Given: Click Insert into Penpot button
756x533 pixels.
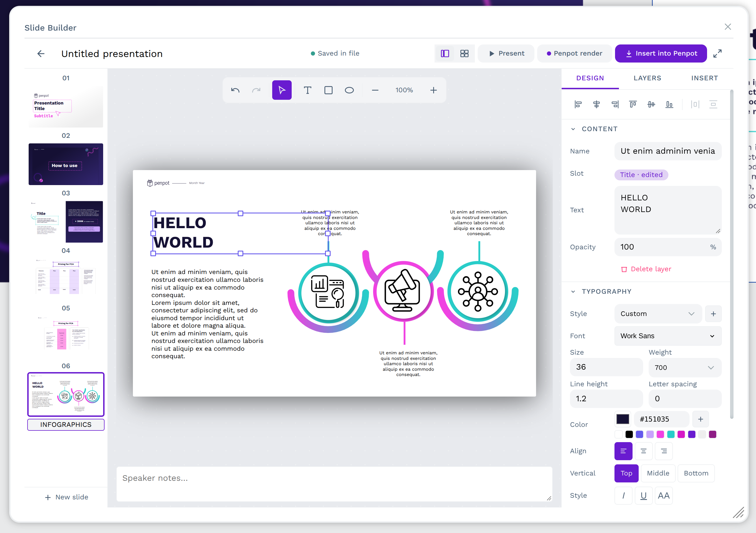Looking at the screenshot, I should [x=661, y=54].
